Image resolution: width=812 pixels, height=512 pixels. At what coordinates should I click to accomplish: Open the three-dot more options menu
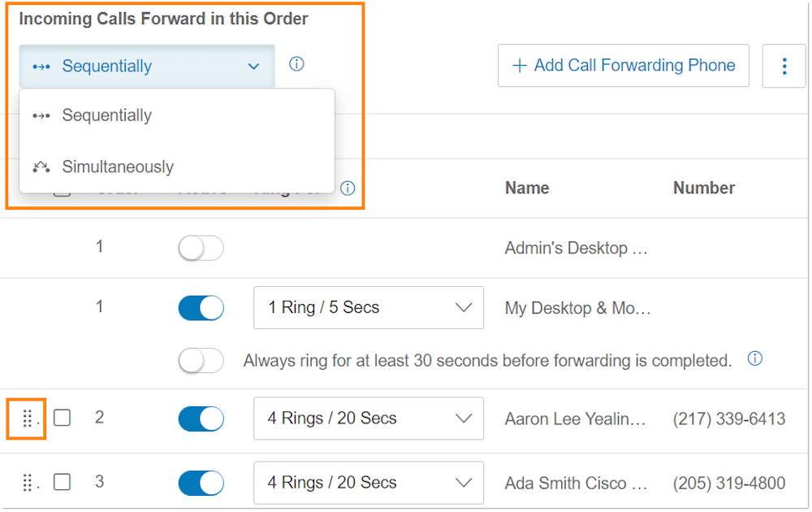tap(784, 66)
